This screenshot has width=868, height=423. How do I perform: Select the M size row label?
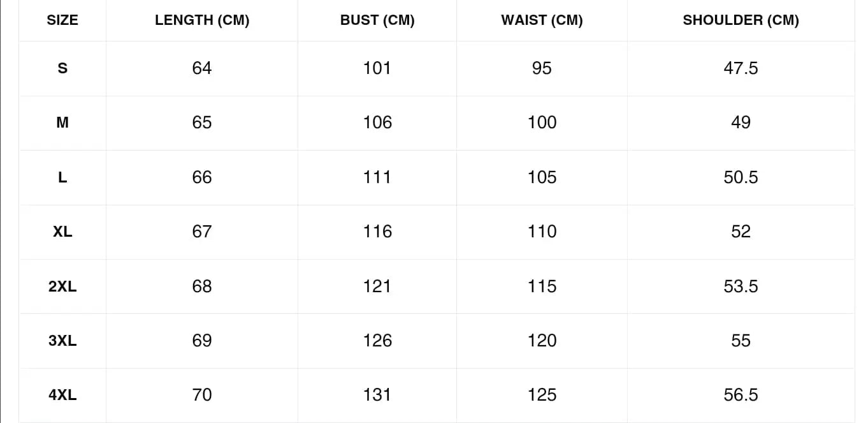(x=62, y=122)
